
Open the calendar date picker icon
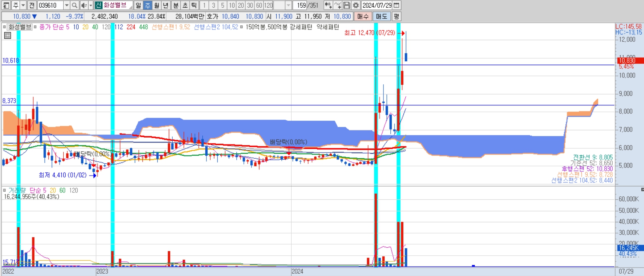[396, 5]
